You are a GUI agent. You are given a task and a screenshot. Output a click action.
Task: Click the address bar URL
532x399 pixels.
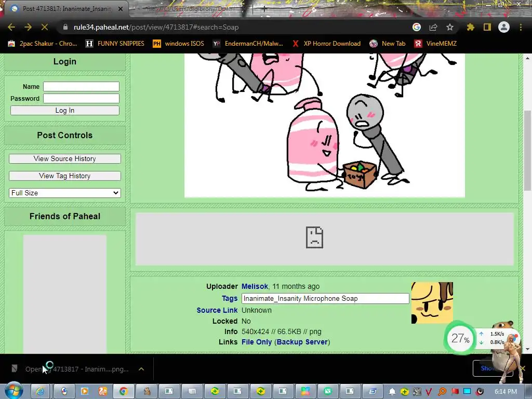click(156, 27)
